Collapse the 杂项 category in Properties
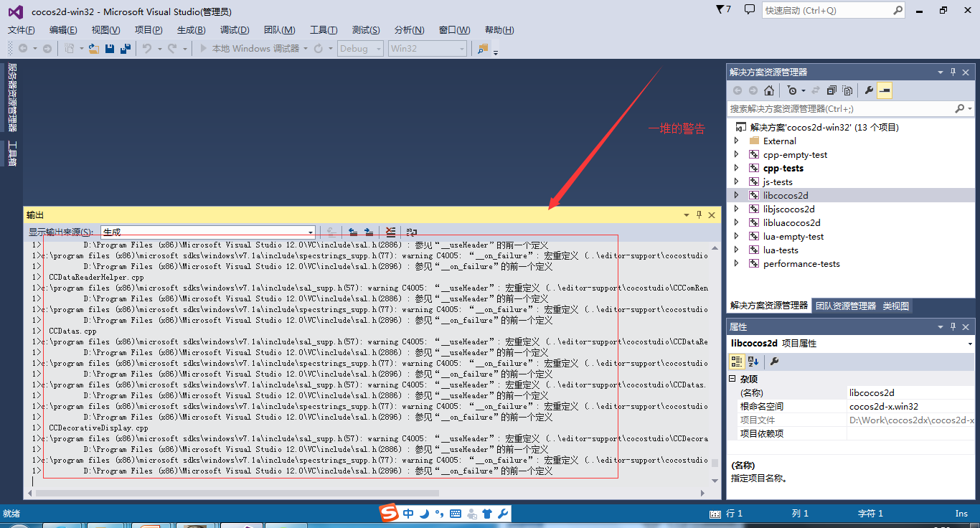 click(x=732, y=379)
